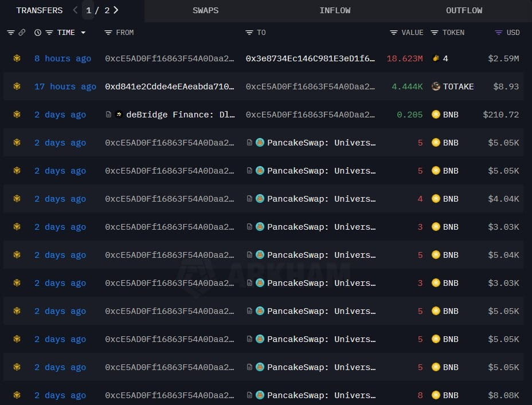
Task: Go to next transfers page
Action: pos(116,10)
